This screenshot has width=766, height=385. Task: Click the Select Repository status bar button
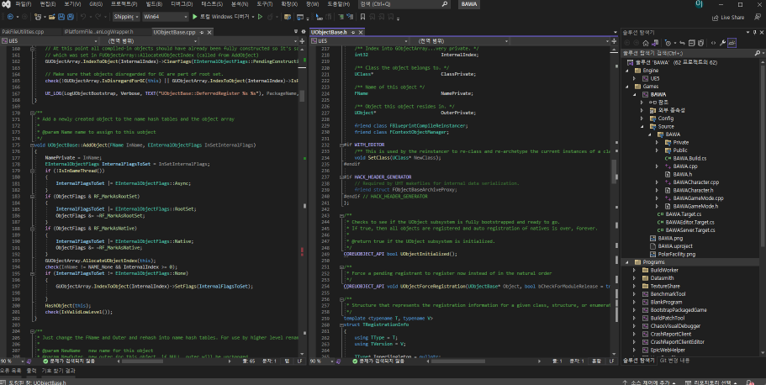710,382
